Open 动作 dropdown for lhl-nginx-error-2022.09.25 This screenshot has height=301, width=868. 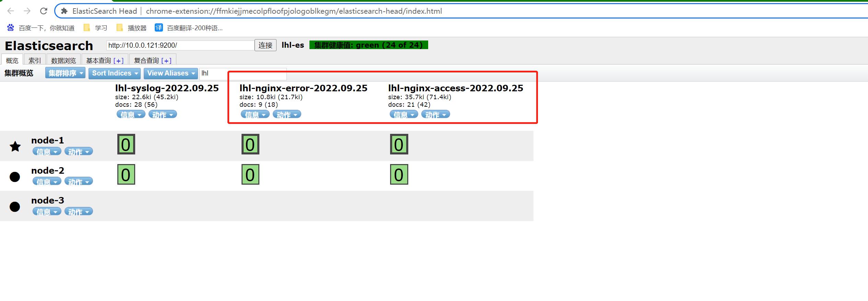(287, 114)
